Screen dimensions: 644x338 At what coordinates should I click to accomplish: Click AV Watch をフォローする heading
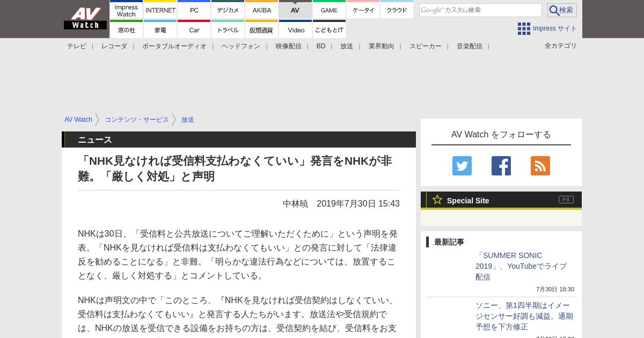(501, 135)
